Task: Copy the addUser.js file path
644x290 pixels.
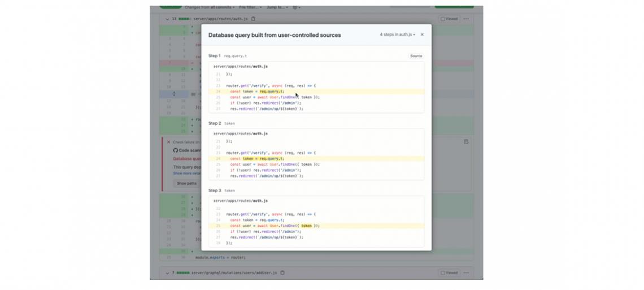Action: (282, 272)
